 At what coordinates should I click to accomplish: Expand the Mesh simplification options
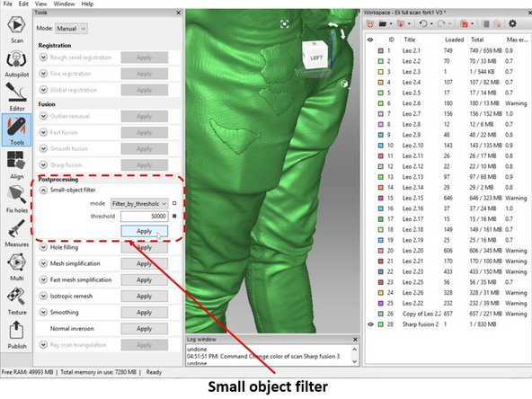pos(43,263)
